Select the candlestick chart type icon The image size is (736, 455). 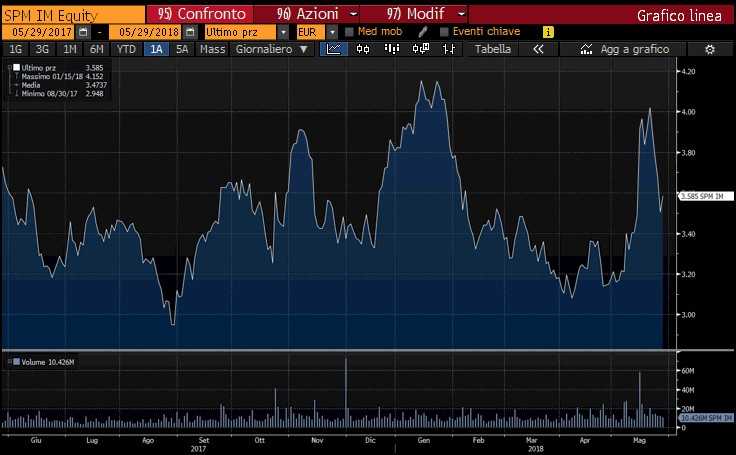(x=363, y=49)
